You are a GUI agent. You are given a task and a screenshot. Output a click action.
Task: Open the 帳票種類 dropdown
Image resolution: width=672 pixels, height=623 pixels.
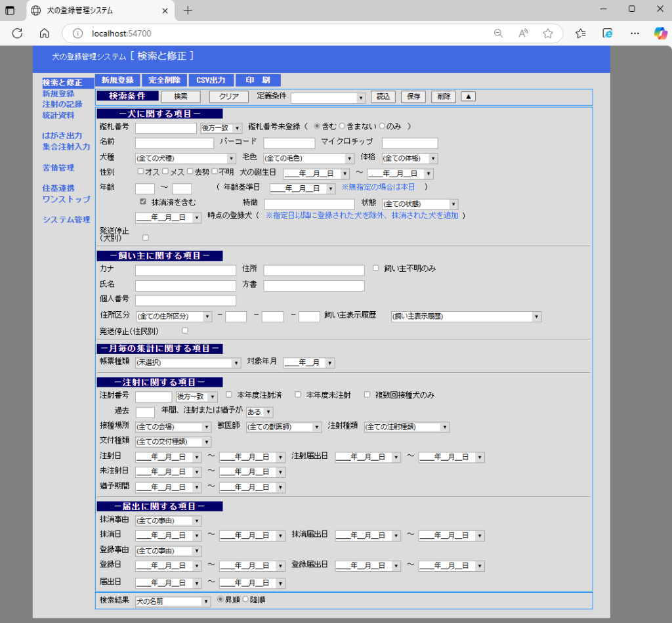[188, 363]
